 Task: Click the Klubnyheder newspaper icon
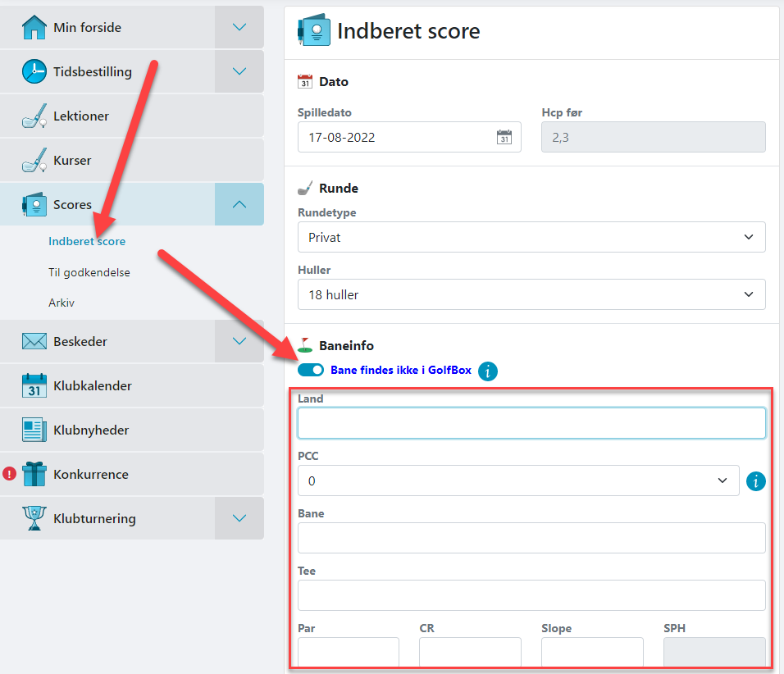[x=34, y=430]
